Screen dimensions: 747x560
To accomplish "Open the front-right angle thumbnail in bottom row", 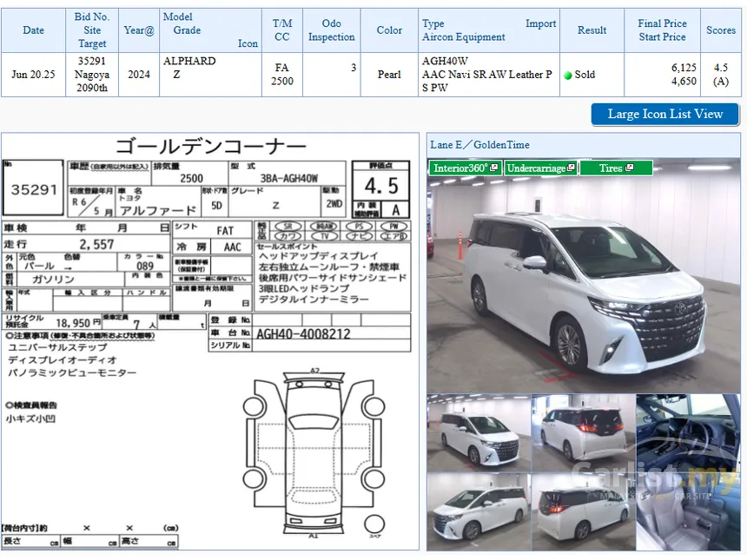I will coord(479,512).
